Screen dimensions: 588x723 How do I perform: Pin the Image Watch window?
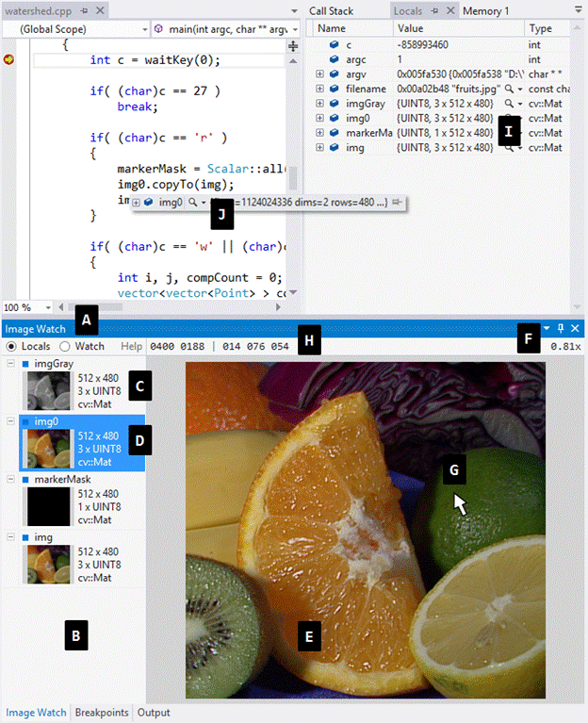point(561,328)
